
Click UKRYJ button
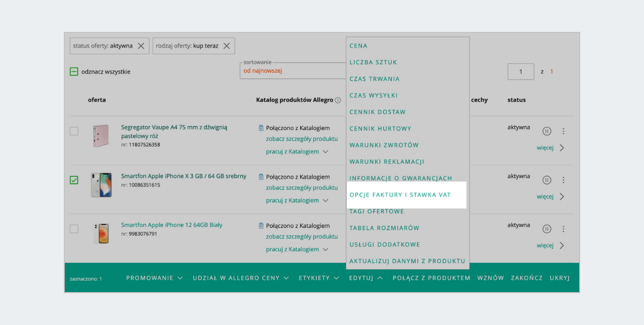tap(560, 278)
